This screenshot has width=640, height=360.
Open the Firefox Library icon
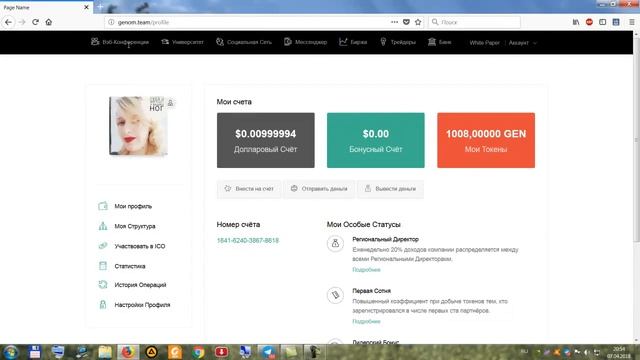point(576,22)
